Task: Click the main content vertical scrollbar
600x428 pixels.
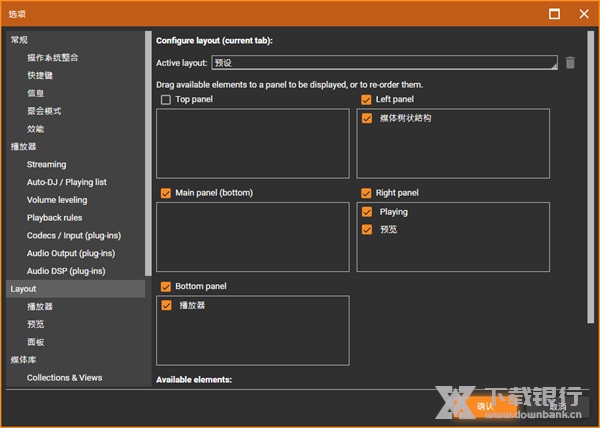Action: (590, 180)
